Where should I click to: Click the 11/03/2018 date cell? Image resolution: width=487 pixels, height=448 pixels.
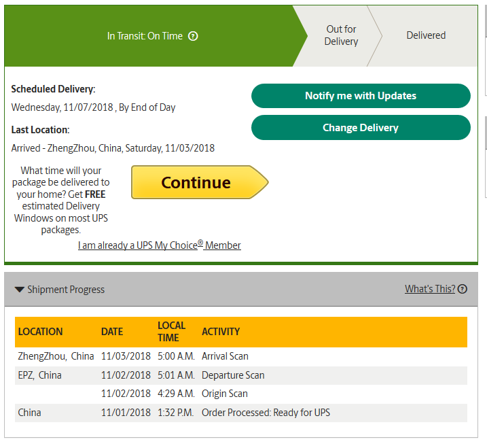(x=126, y=356)
